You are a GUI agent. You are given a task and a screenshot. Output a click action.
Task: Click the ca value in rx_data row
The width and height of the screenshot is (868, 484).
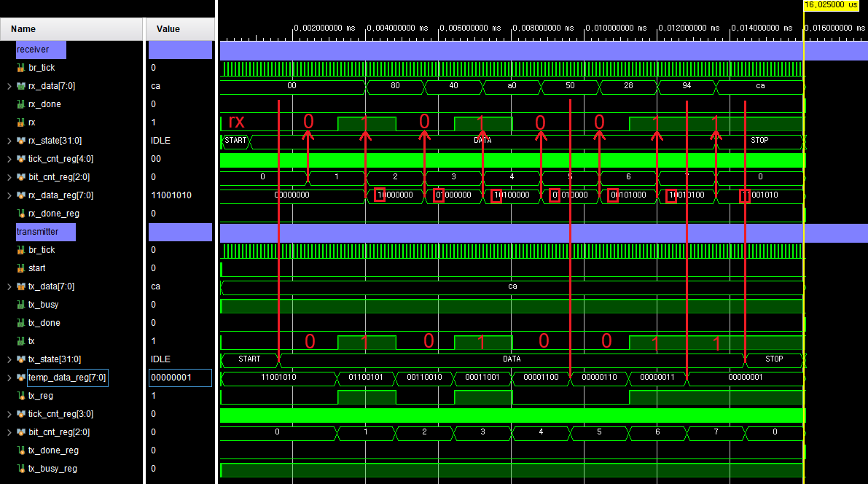(x=155, y=86)
